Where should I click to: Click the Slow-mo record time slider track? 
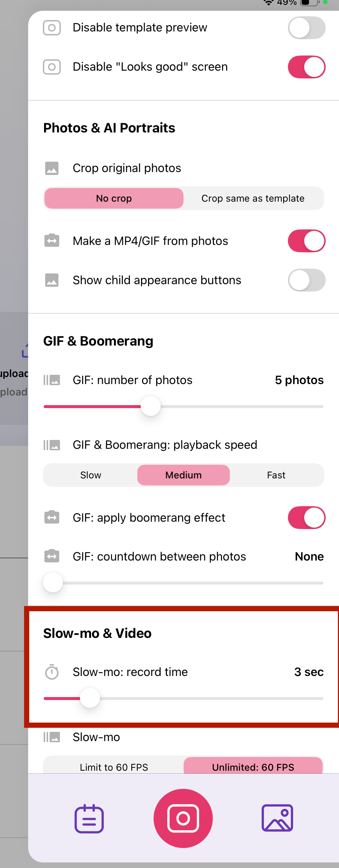pos(184,698)
